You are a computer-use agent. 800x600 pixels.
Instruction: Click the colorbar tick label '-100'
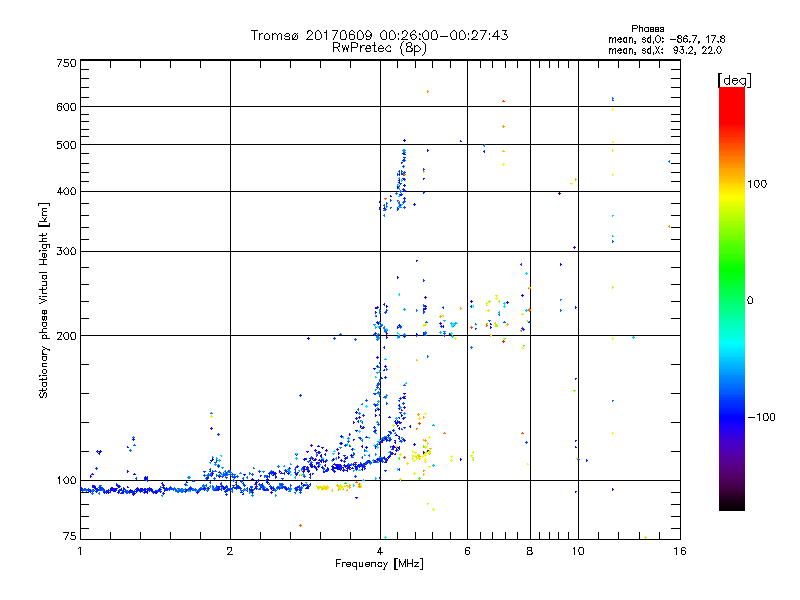(761, 417)
